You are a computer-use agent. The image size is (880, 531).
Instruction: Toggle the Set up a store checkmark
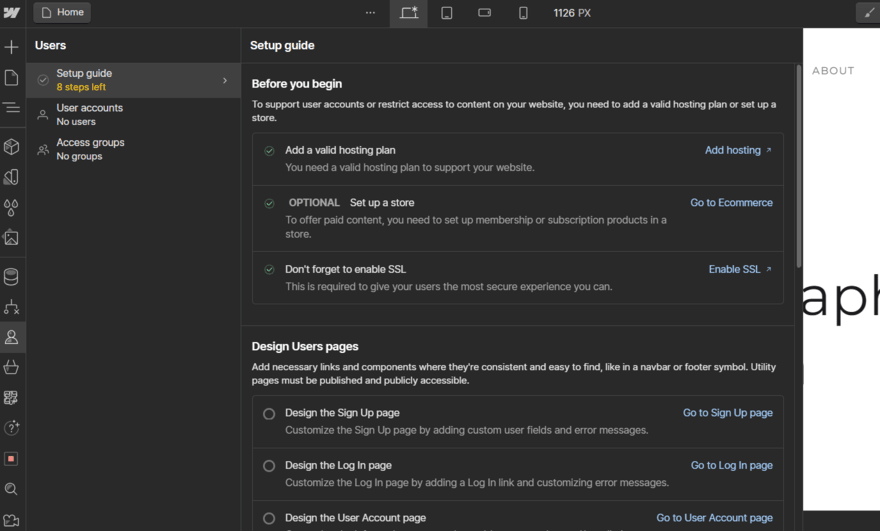269,203
